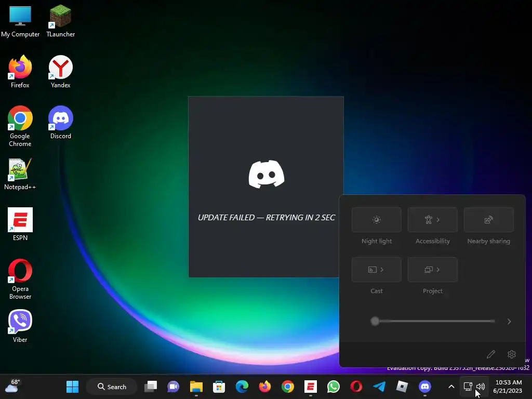
Task: Launch Google Chrome from taskbar
Action: 288,387
